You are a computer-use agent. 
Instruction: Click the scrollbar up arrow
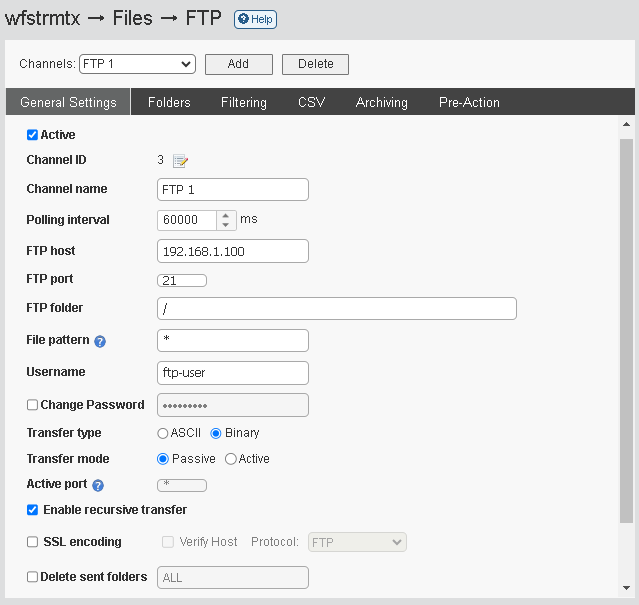tap(626, 124)
